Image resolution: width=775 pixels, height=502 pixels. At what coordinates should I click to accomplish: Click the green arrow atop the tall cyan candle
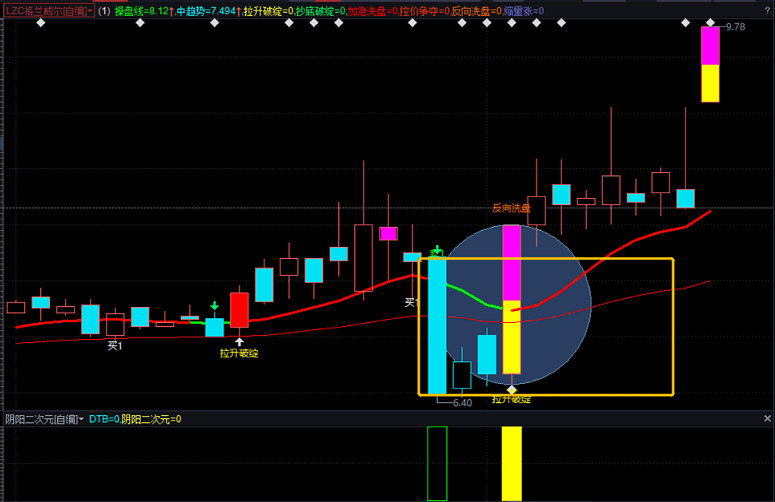[437, 251]
